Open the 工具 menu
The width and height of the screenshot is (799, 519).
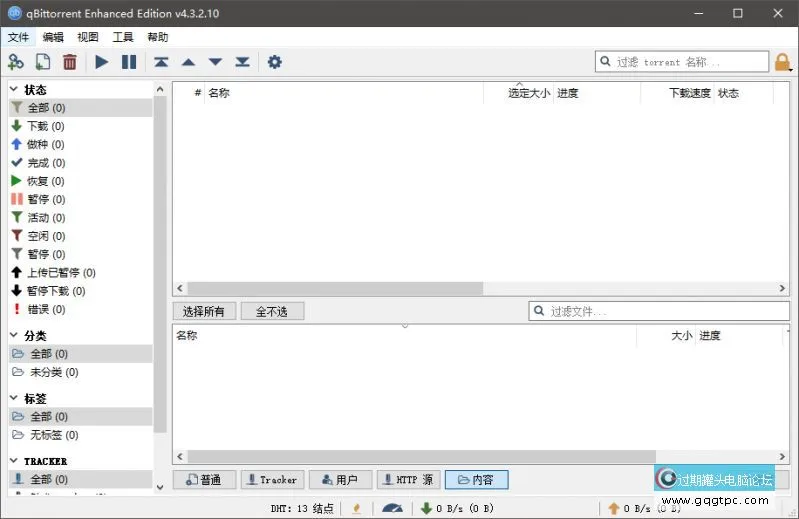pos(123,37)
